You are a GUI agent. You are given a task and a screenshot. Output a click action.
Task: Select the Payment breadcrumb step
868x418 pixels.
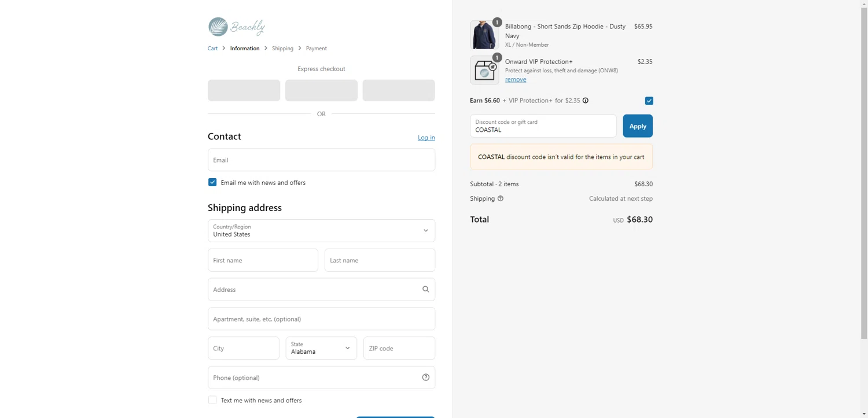click(x=317, y=49)
